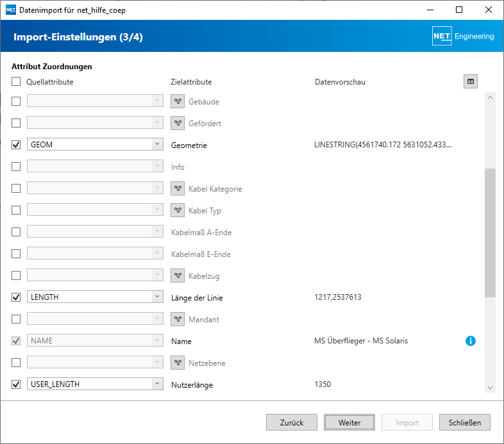504x444 pixels.
Task: Click Länge der Linie target label
Action: click(197, 298)
